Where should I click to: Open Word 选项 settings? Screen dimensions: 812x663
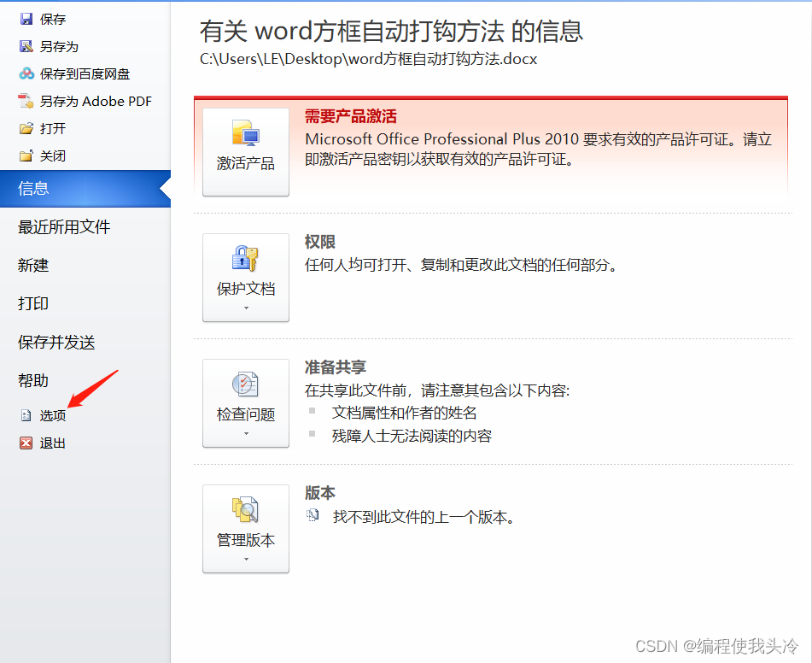pos(53,415)
